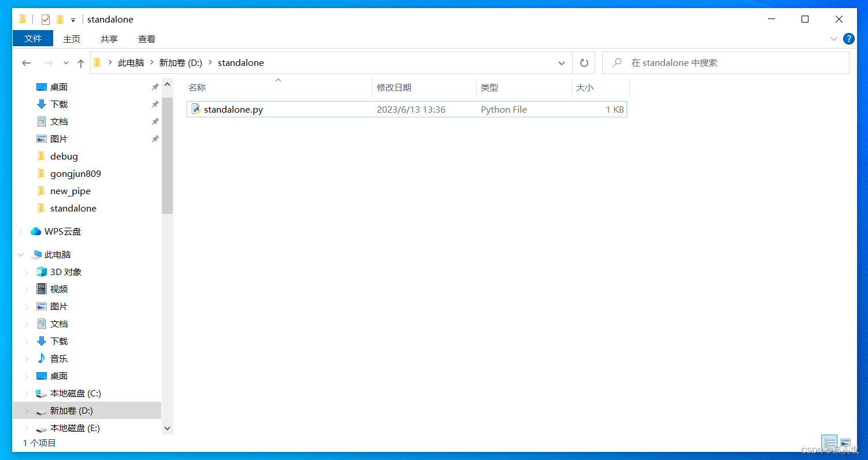This screenshot has width=868, height=460.
Task: Open the 文件 menu tab
Action: (33, 39)
